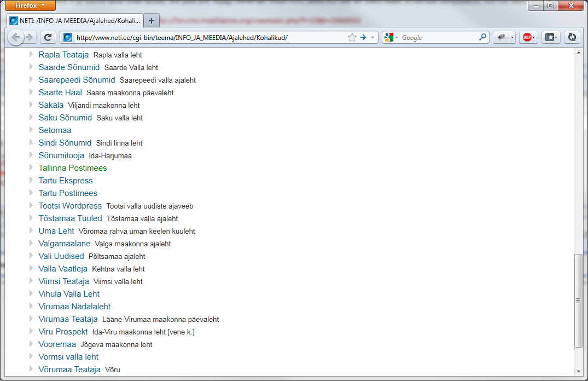
Task: Go forward to the next page
Action: click(x=30, y=37)
